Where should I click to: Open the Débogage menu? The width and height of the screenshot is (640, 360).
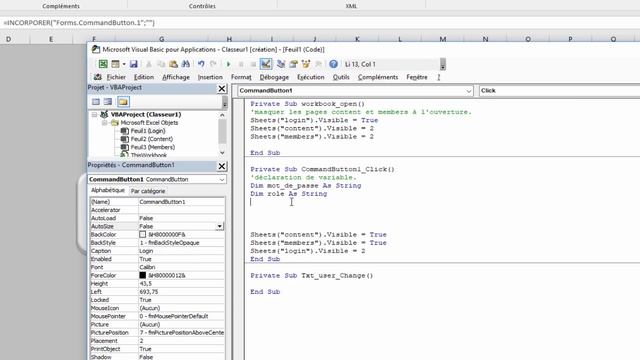(274, 77)
